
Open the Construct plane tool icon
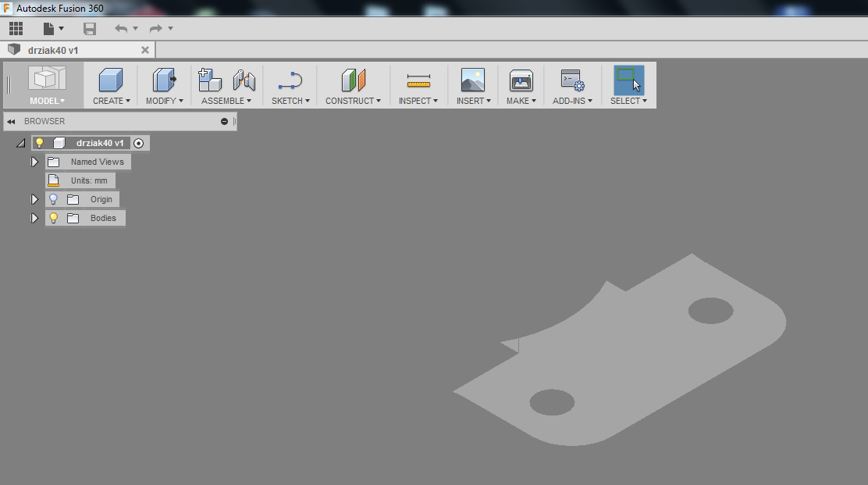353,80
